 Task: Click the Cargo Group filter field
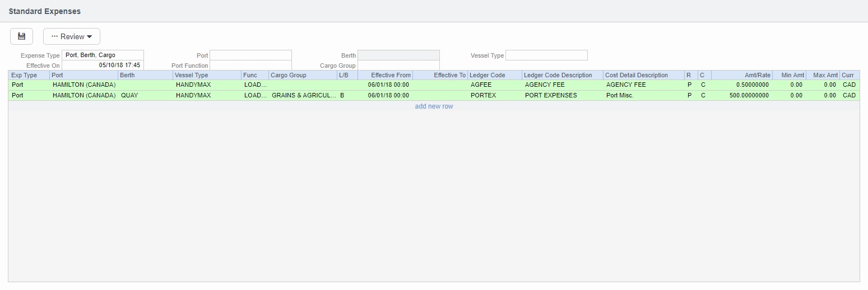(x=398, y=66)
